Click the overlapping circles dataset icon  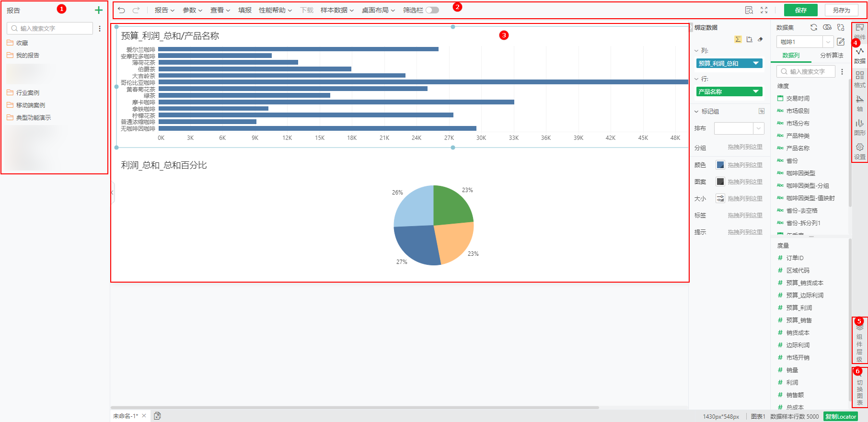point(827,27)
